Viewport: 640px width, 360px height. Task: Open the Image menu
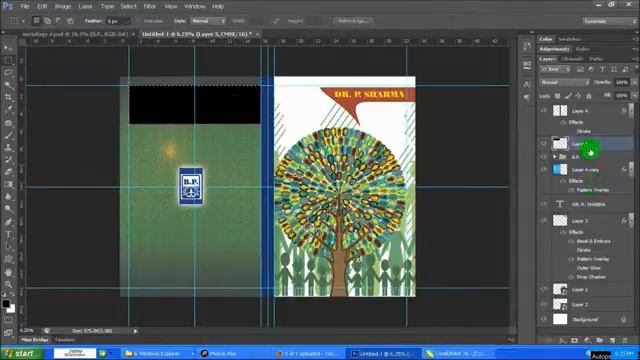click(63, 6)
